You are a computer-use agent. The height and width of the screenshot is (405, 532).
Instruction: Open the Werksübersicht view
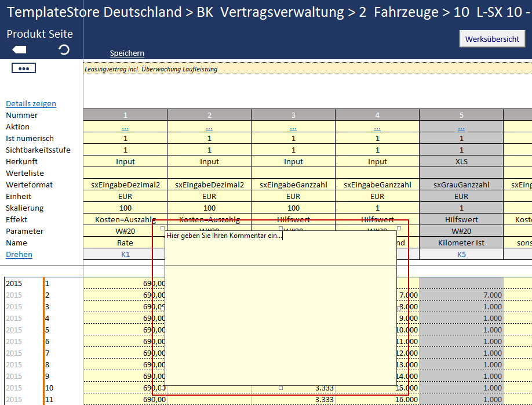(x=492, y=39)
